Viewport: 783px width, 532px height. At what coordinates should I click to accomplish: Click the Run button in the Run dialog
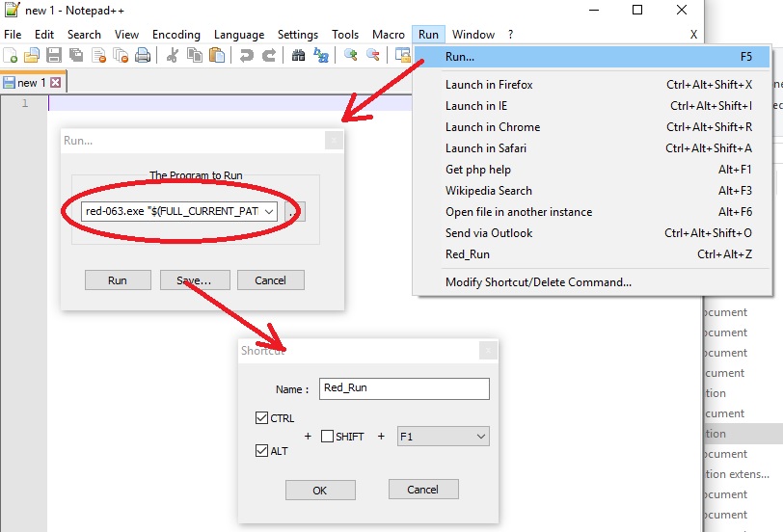(x=118, y=279)
